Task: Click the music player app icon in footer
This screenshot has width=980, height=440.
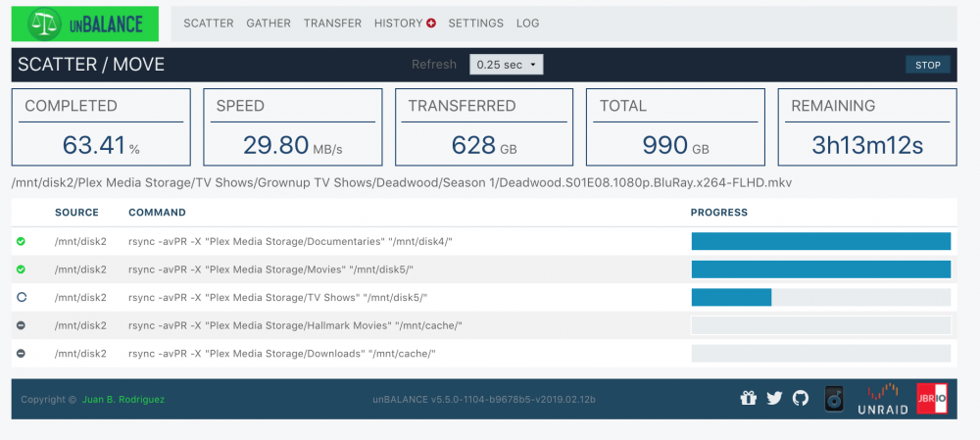Action: coord(834,398)
